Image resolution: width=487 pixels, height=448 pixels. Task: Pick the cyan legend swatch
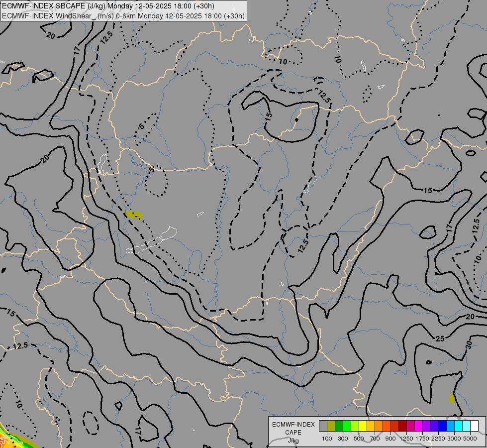459,426
